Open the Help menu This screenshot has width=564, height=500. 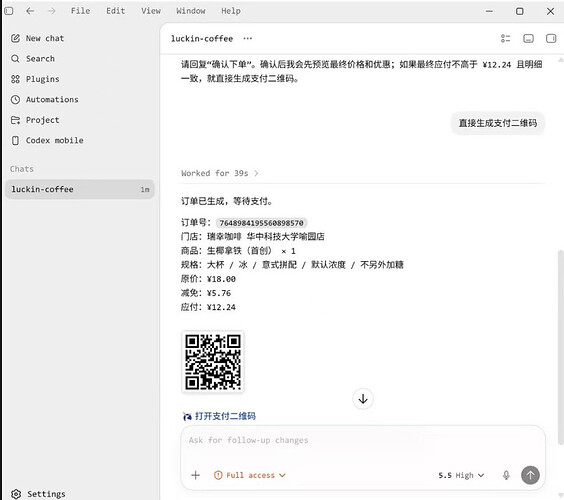coord(231,11)
